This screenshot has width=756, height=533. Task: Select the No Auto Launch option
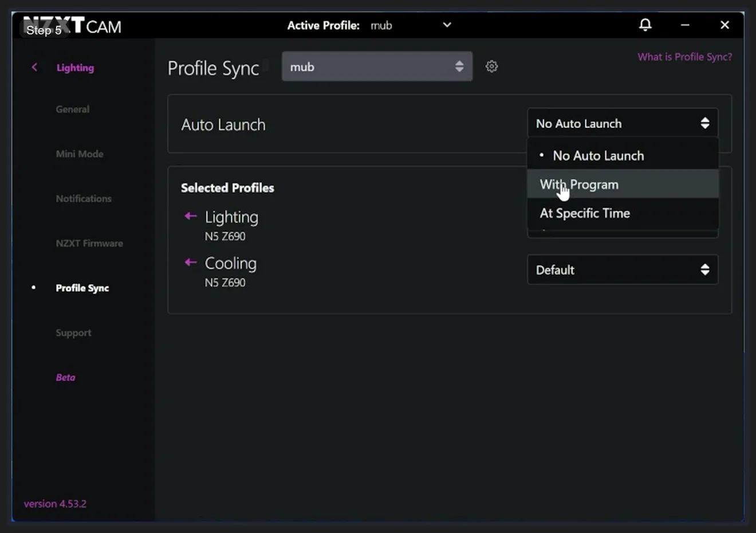coord(598,155)
